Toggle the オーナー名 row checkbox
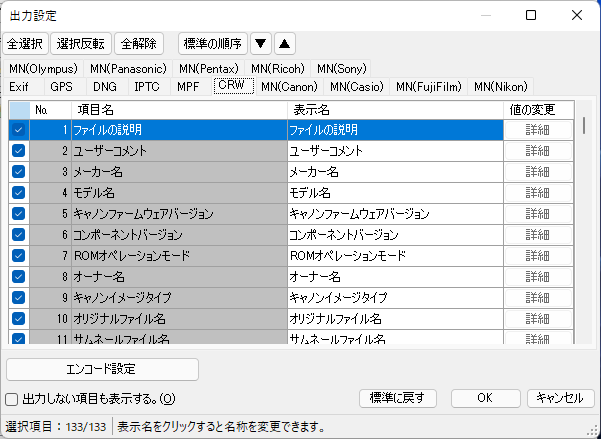 [x=18, y=276]
